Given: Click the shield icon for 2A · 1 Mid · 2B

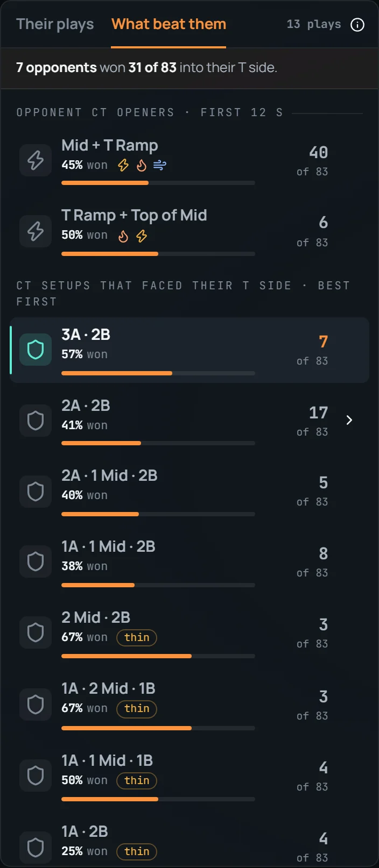Looking at the screenshot, I should coord(36,492).
